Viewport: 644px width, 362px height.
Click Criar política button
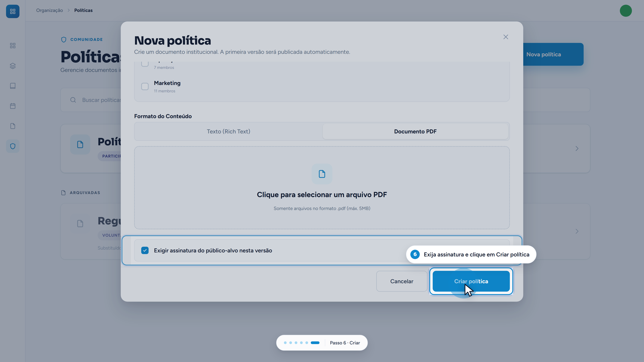click(471, 281)
